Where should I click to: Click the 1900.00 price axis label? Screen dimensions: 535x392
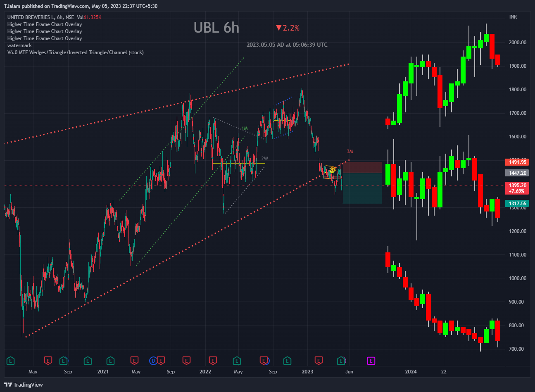tap(518, 66)
